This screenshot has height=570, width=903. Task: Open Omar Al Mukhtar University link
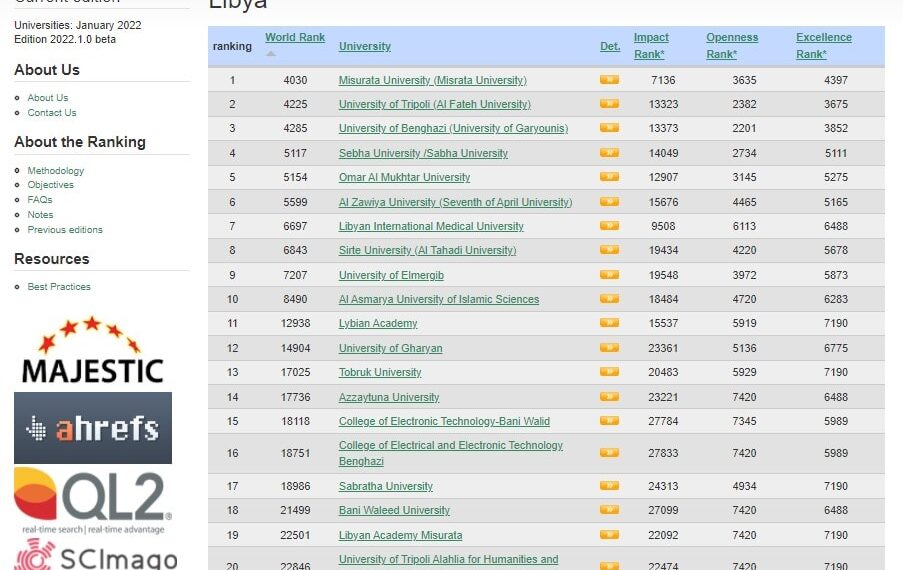(404, 177)
